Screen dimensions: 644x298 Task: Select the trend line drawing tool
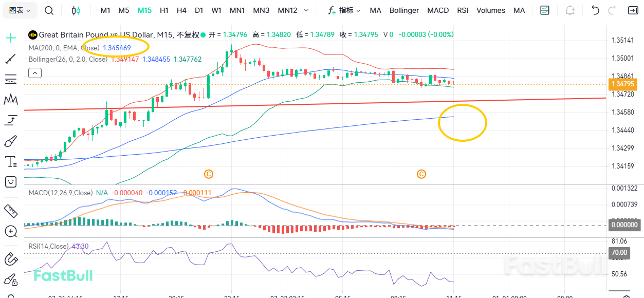(x=11, y=60)
